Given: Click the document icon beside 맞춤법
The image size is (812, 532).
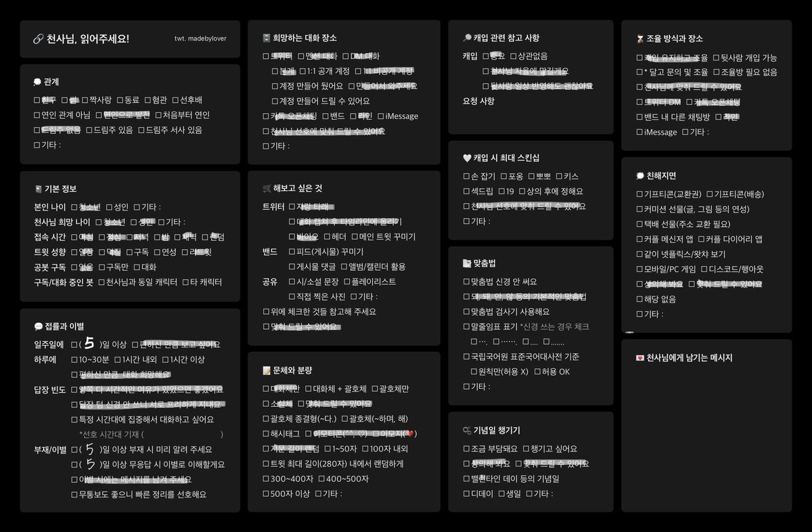Looking at the screenshot, I should pyautogui.click(x=467, y=263).
